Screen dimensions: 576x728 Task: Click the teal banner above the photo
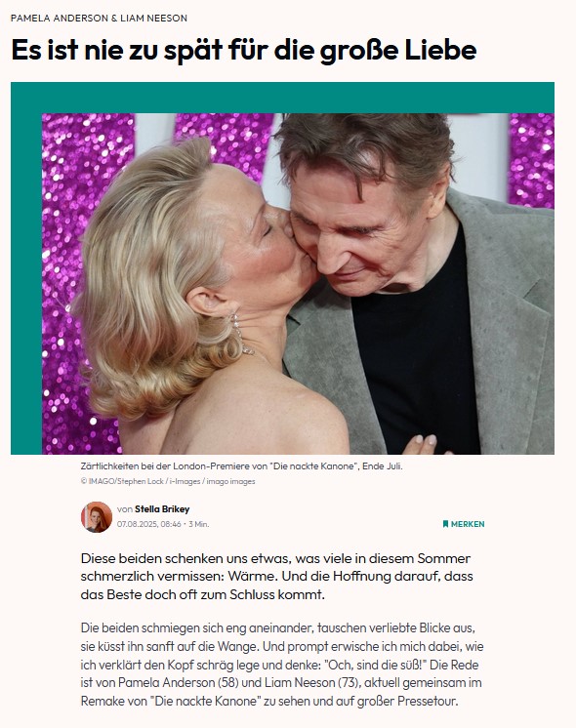pyautogui.click(x=282, y=98)
